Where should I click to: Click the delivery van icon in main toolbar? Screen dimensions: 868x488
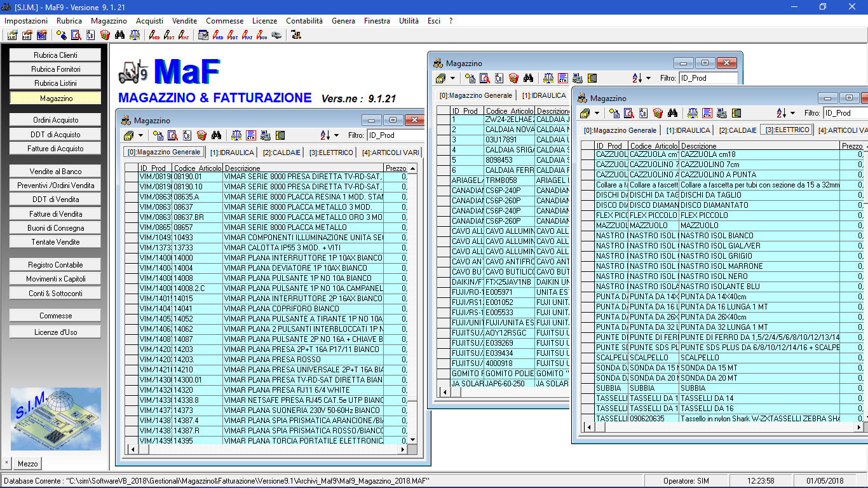click(276, 35)
